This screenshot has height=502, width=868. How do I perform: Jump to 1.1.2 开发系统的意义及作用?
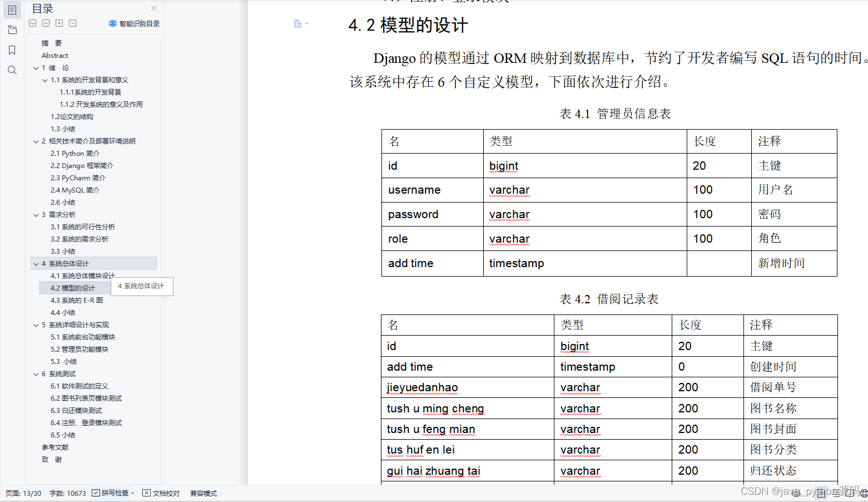click(101, 105)
